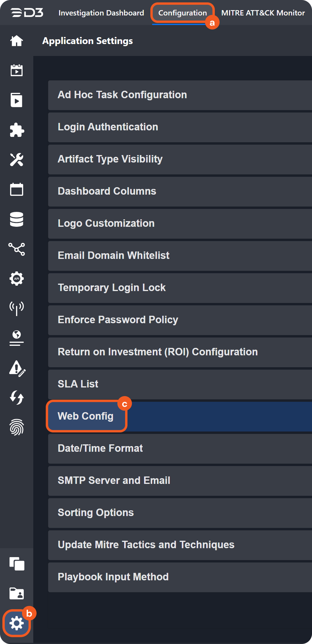The height and width of the screenshot is (644, 312).
Task: Click the warning triangle with pencil icon
Action: pyautogui.click(x=17, y=368)
